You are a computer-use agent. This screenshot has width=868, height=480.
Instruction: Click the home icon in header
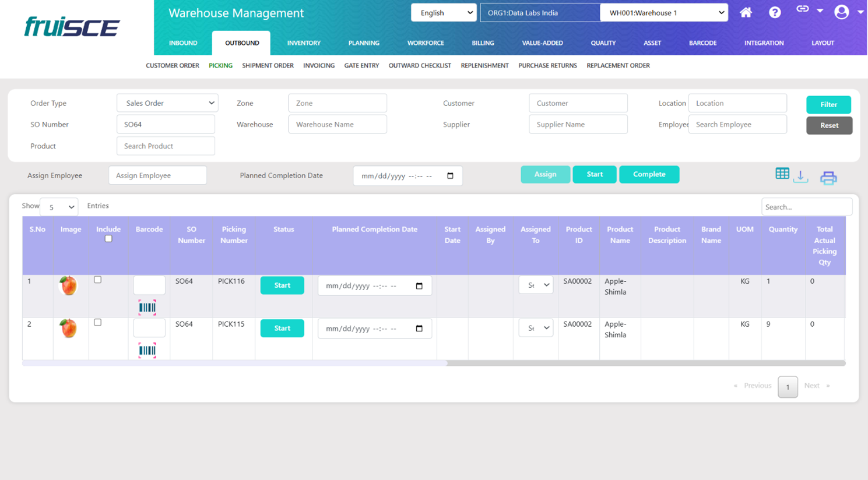pyautogui.click(x=746, y=12)
